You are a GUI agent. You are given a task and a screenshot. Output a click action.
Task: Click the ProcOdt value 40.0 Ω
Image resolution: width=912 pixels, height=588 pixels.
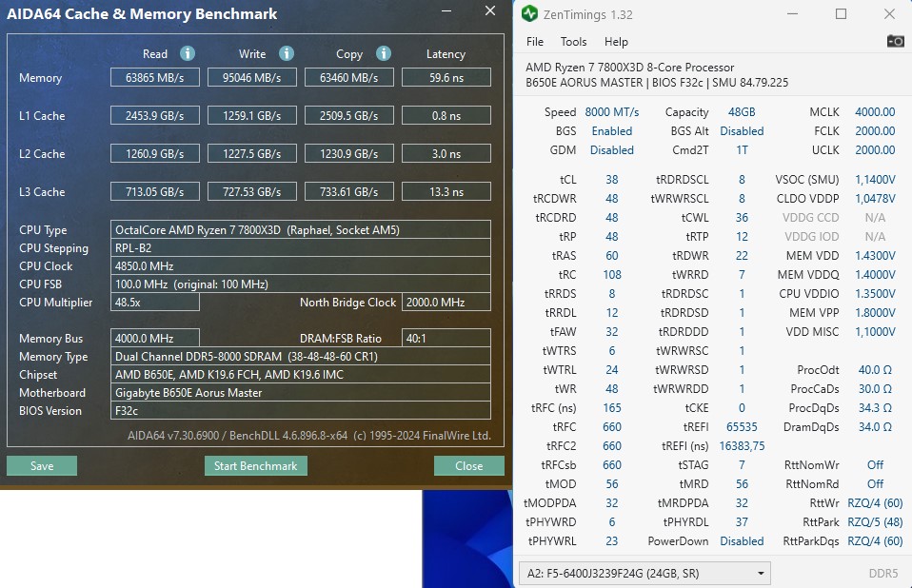click(x=875, y=370)
